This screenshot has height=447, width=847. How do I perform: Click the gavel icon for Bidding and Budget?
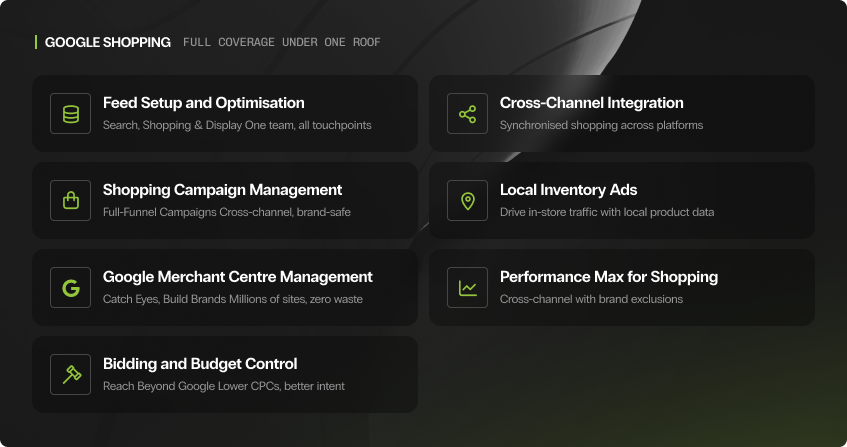[71, 374]
